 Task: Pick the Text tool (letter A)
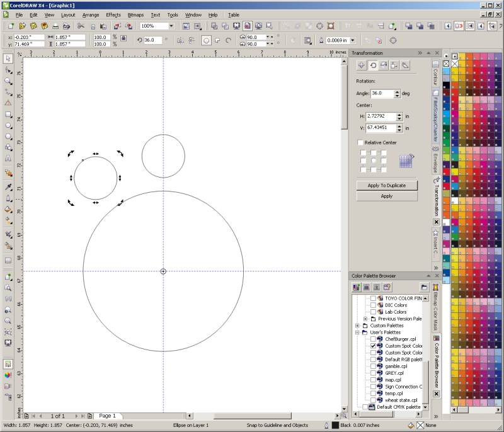(x=8, y=158)
